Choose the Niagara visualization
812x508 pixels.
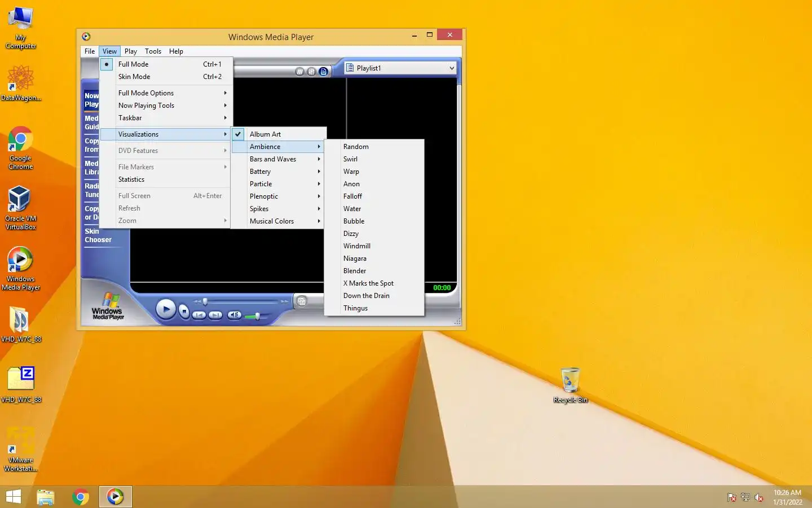[374, 259]
